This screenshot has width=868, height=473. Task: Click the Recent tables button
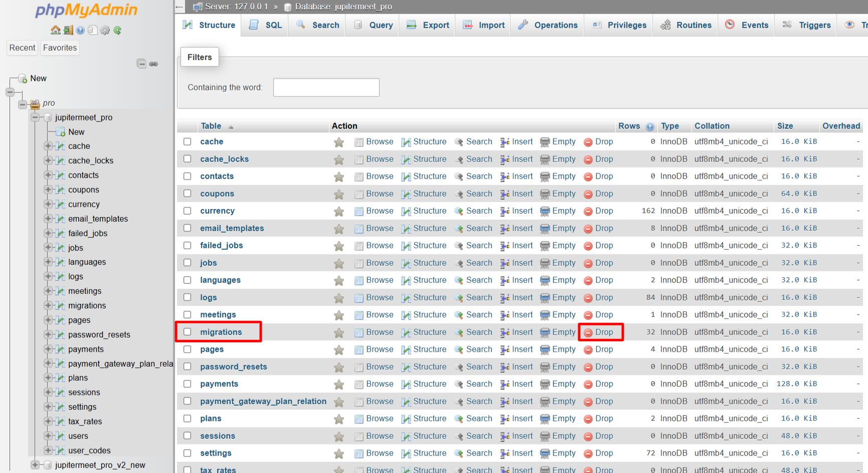[x=22, y=48]
